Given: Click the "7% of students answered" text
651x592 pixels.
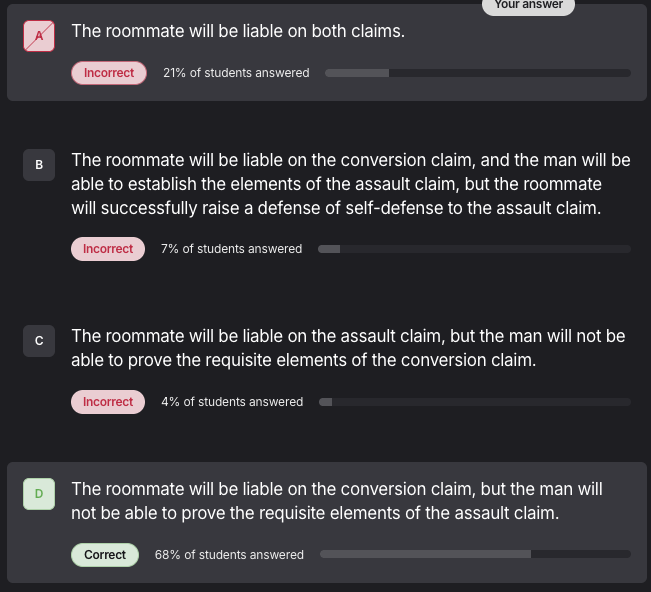Looking at the screenshot, I should click(231, 249).
